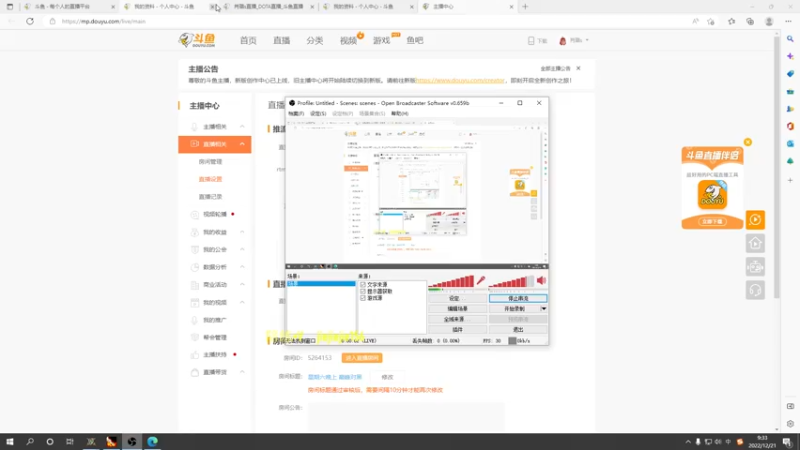Click 开始录制 button in OBS
Screen dimensions: 800x450
[514, 309]
